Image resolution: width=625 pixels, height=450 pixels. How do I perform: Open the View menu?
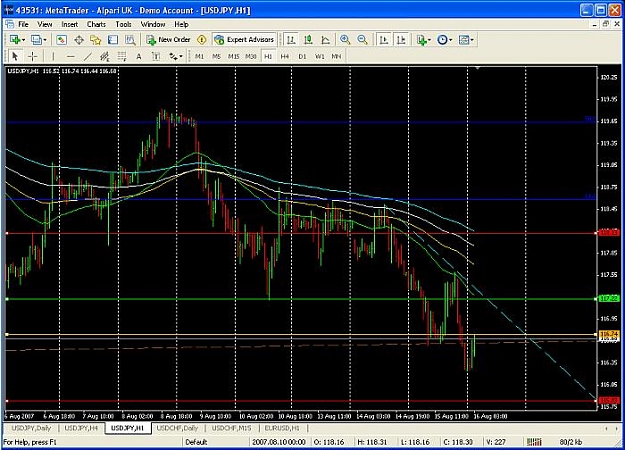[45, 24]
